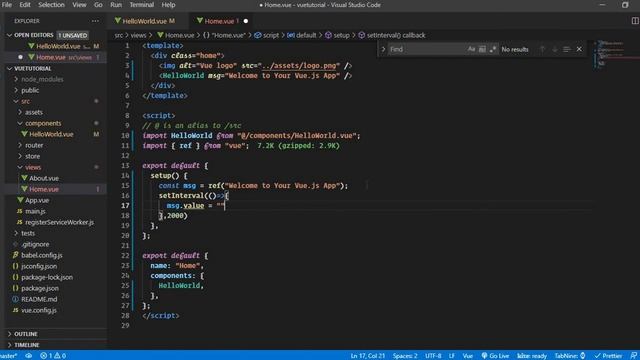Open Home.vue in the views folder
This screenshot has width=640, height=360.
coord(44,189)
